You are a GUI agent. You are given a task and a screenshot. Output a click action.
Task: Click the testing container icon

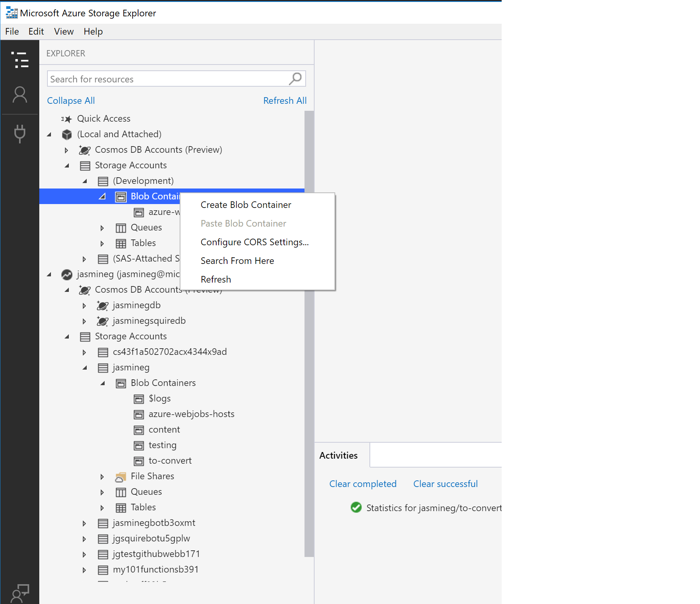tap(139, 445)
